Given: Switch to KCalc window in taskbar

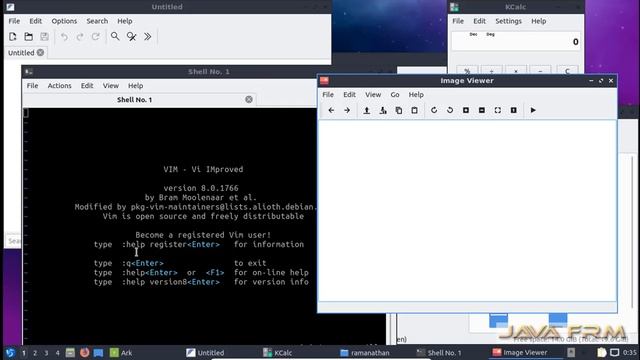Looking at the screenshot, I should tap(278, 353).
